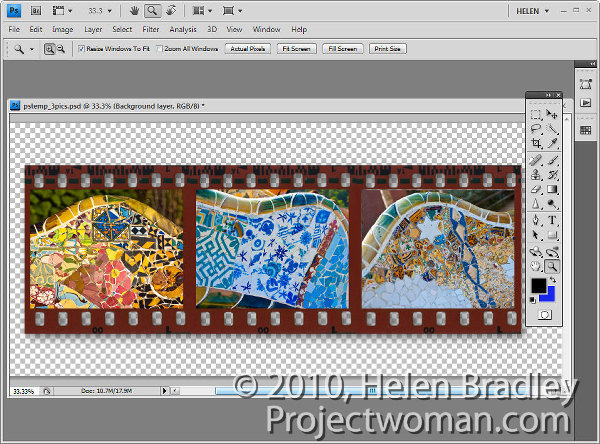
Task: Open status bar info arrow menu
Action: coord(165,391)
